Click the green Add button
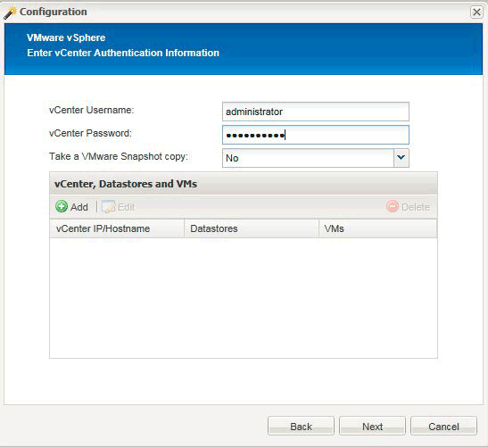This screenshot has height=448, width=488. tap(71, 207)
